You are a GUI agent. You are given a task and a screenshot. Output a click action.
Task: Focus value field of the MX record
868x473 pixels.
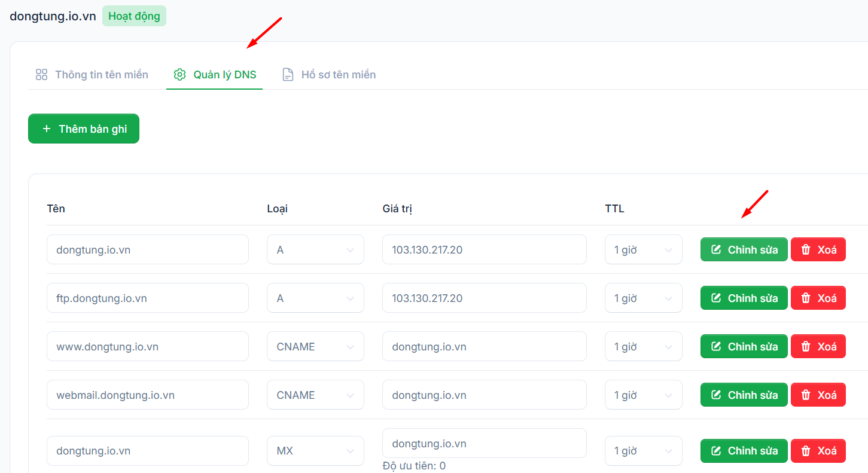pos(485,443)
